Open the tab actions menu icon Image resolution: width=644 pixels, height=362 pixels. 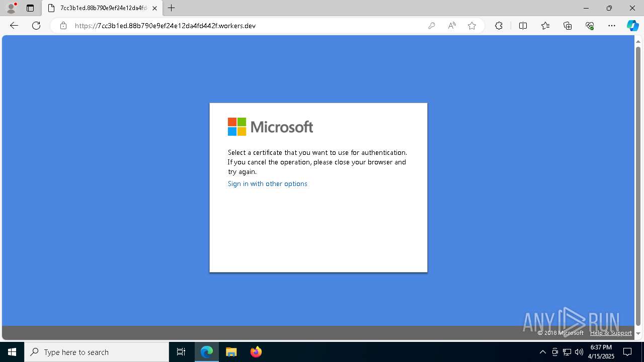pos(30,8)
